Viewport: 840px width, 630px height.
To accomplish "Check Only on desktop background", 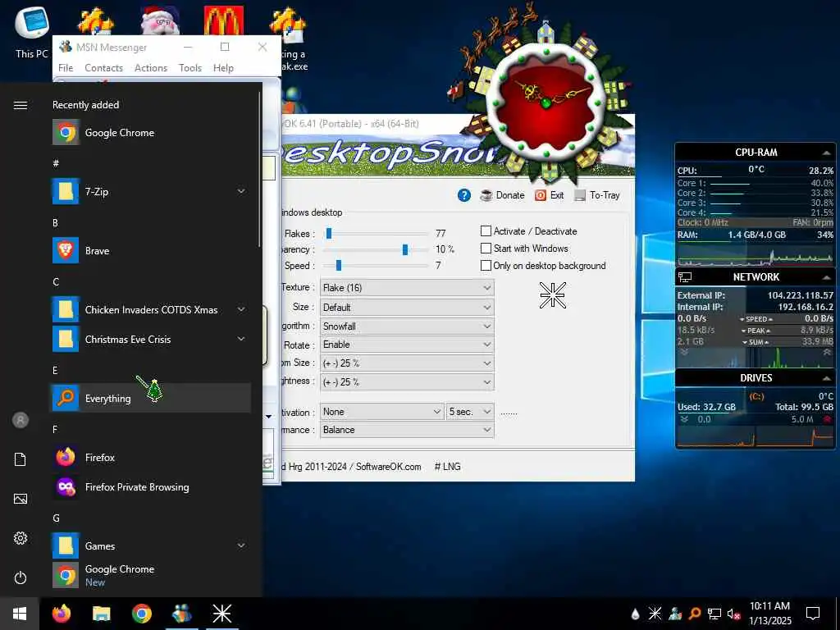I will pyautogui.click(x=486, y=265).
